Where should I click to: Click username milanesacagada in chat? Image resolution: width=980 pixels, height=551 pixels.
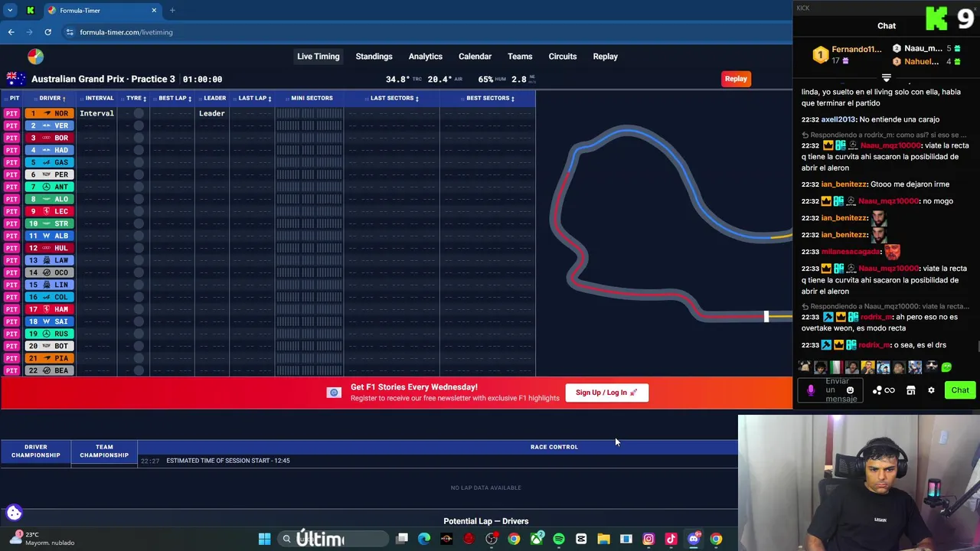[850, 252]
